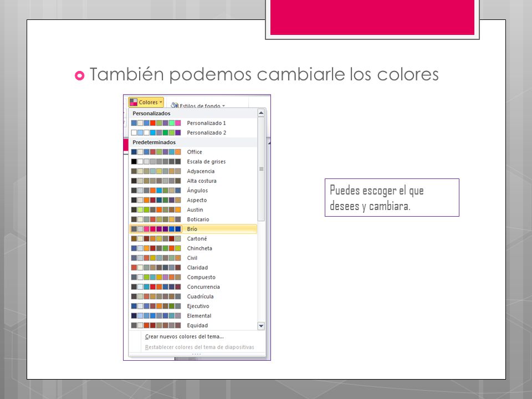Image resolution: width=532 pixels, height=399 pixels.
Task: Choose the Office color theme
Action: tap(193, 152)
